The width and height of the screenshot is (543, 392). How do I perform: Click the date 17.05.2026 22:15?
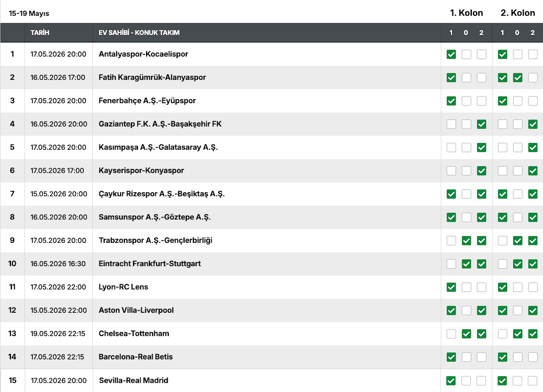tap(57, 357)
